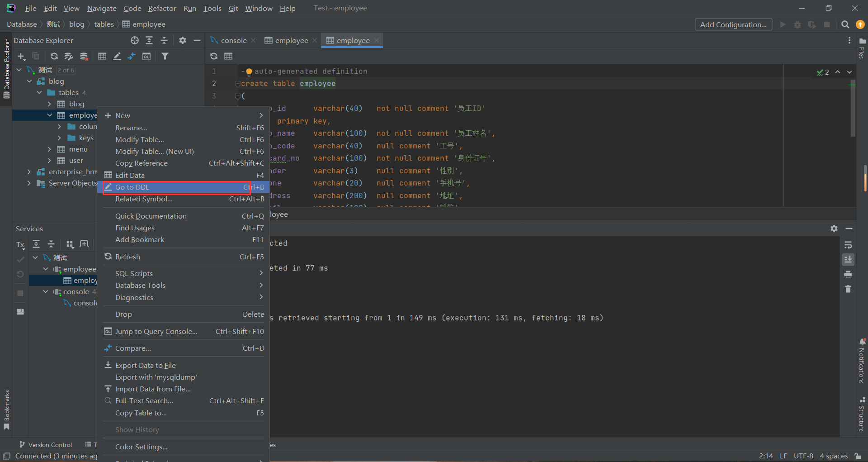The height and width of the screenshot is (462, 868).
Task: Expand the Server Objects node
Action: tap(29, 183)
